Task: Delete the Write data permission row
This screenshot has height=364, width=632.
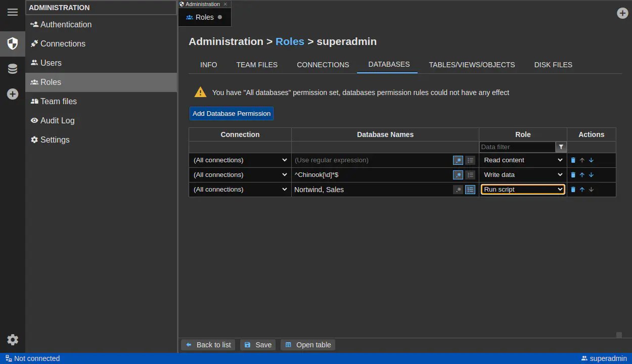Action: coord(573,175)
